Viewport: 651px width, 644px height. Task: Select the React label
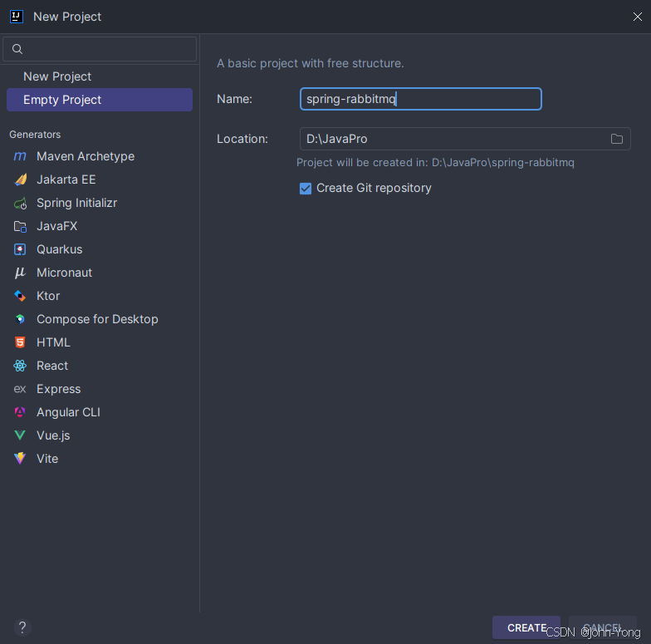click(52, 366)
